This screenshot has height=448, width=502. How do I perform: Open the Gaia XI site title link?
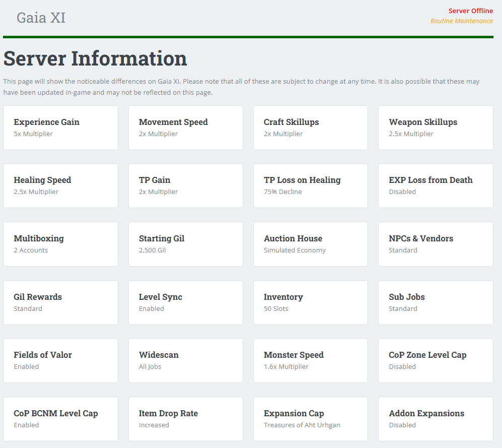(x=41, y=18)
